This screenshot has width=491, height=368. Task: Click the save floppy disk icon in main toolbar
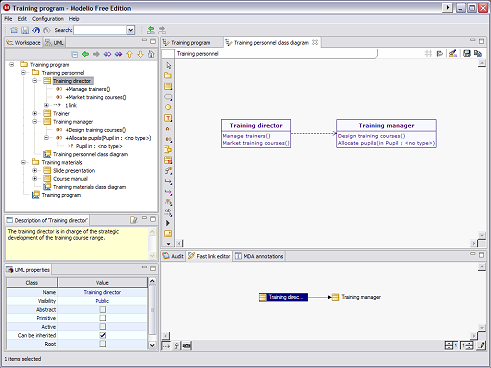pos(25,30)
